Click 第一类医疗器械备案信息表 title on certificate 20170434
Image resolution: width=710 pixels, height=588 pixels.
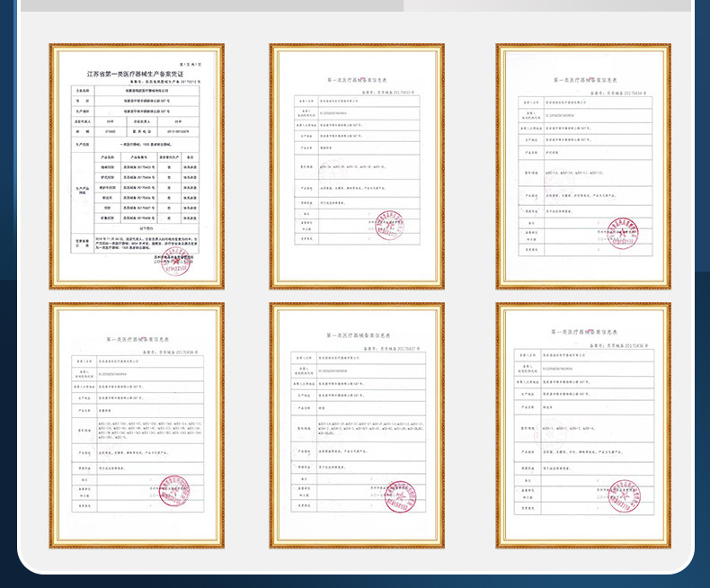[585, 80]
